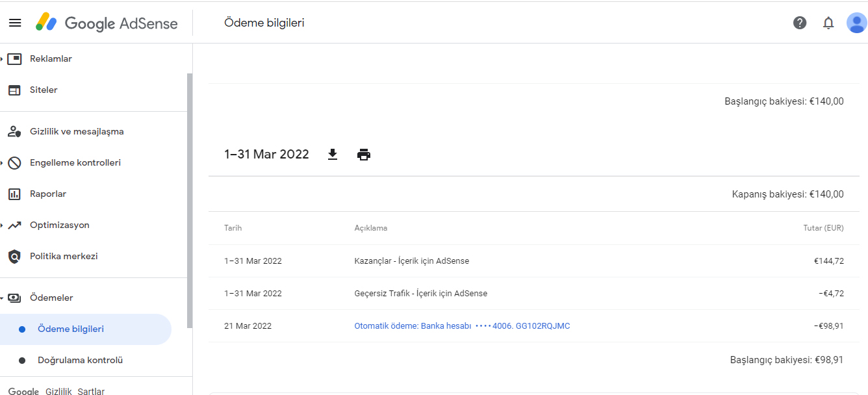Click the Politika merkezi shield icon
Image resolution: width=868 pixels, height=395 pixels.
point(14,256)
